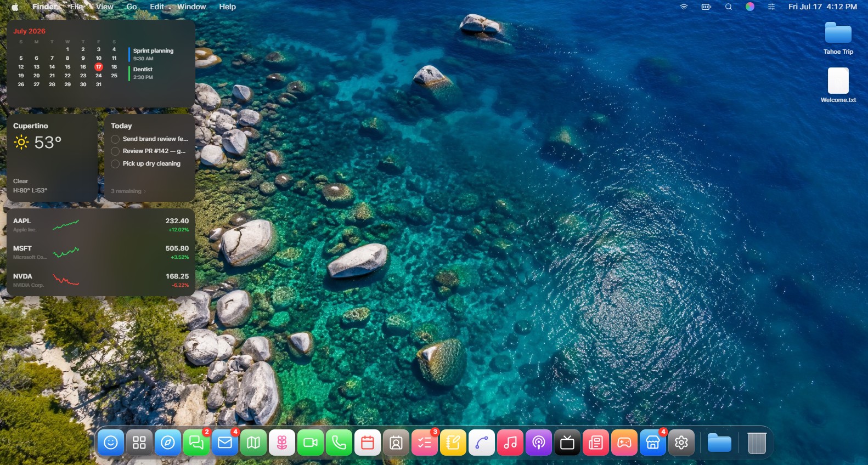Launch Contacts app in dock
The image size is (868, 465).
click(x=396, y=443)
